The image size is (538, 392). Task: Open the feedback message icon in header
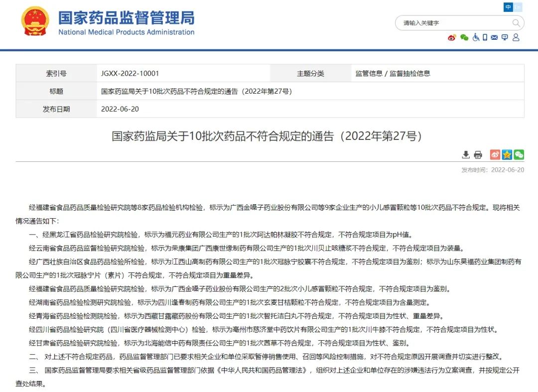(505, 38)
